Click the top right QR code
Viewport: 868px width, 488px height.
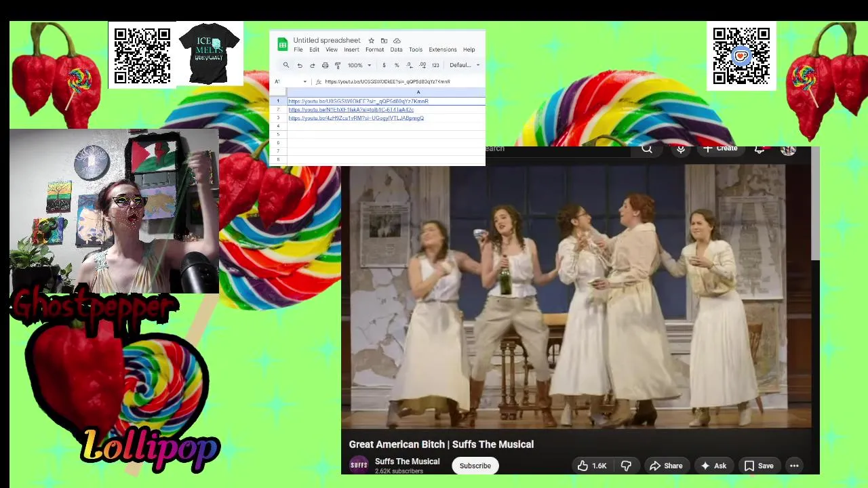pos(741,56)
